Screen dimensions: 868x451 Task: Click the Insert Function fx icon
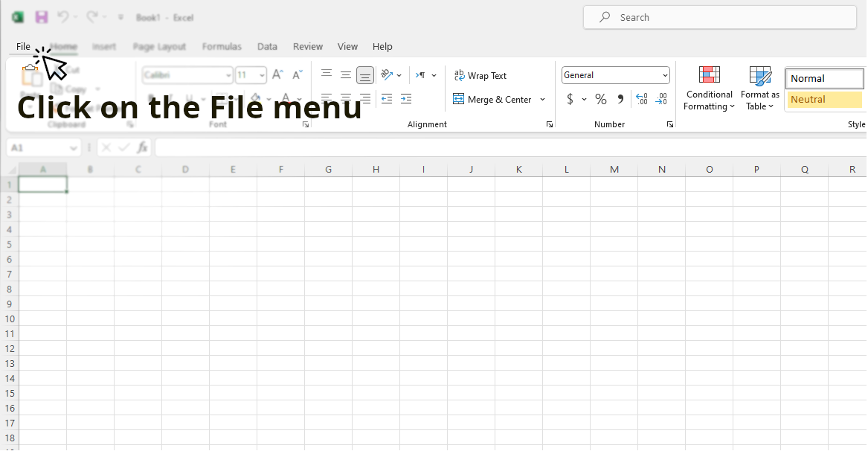(143, 147)
